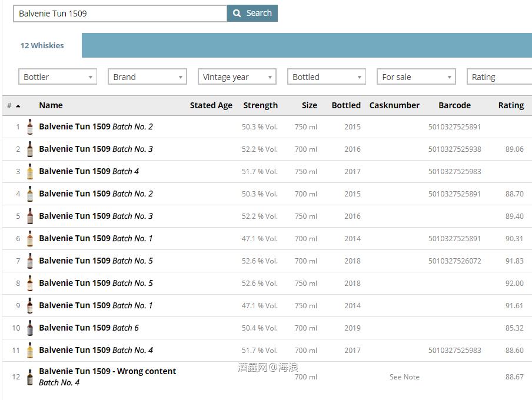Click bottle thumbnail in row 11

coord(30,351)
